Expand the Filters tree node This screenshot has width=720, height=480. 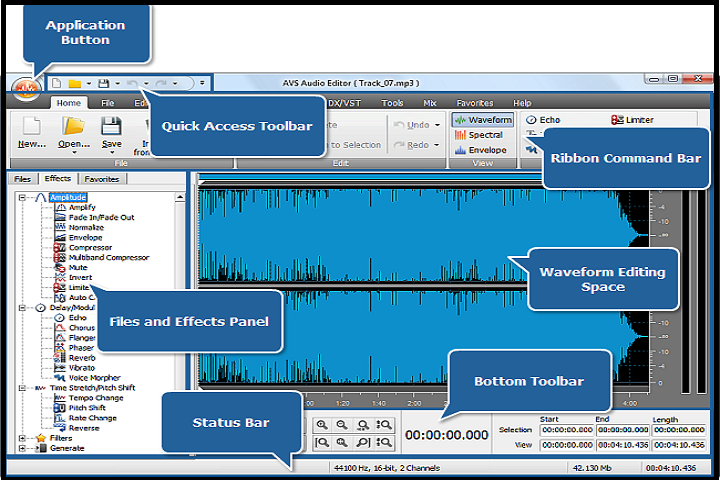pos(21,438)
